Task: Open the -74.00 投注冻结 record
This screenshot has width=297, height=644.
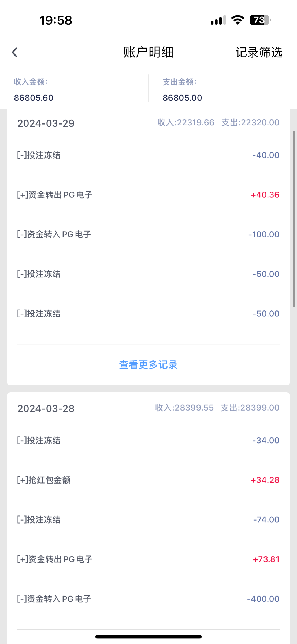Action: [x=148, y=519]
